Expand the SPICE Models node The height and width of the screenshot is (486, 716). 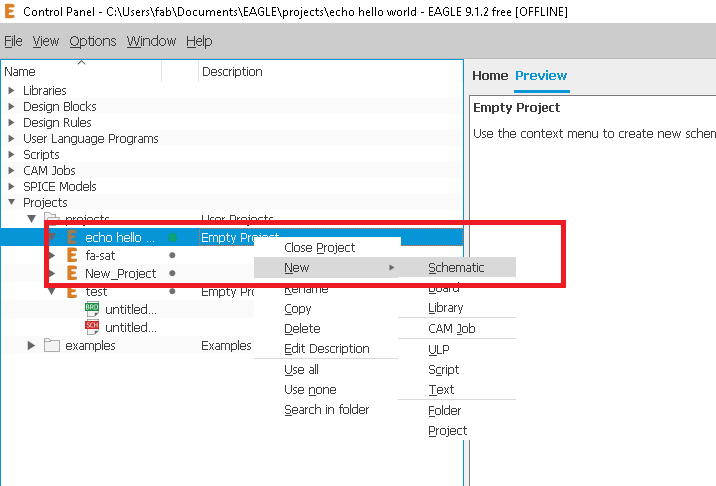[x=11, y=186]
